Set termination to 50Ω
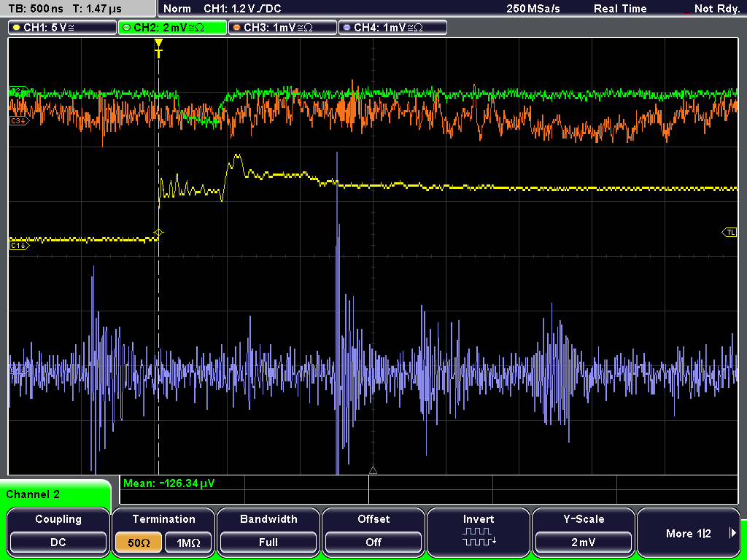This screenshot has width=747, height=560. tap(139, 542)
